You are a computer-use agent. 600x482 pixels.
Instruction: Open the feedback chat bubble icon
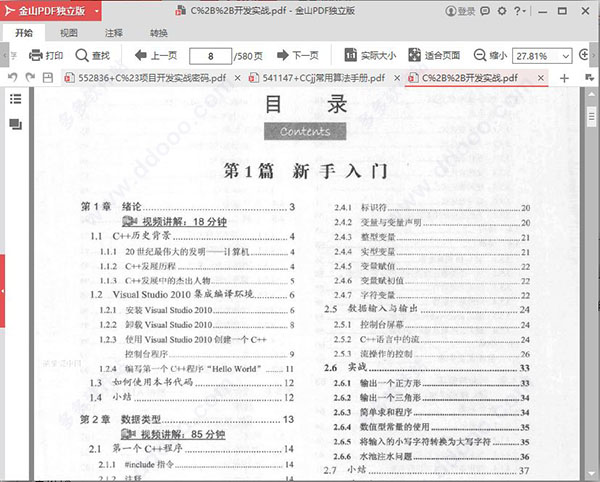tap(485, 11)
